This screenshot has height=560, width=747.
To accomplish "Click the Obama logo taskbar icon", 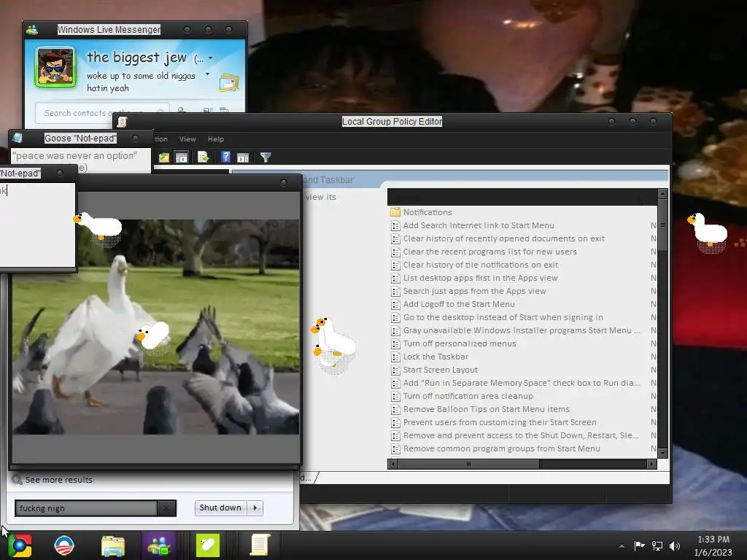I will (64, 545).
